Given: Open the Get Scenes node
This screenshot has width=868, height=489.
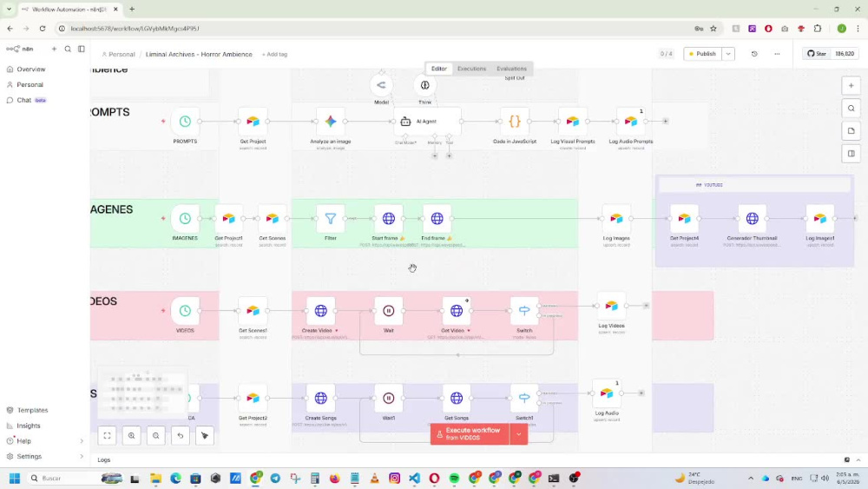Looking at the screenshot, I should (x=273, y=218).
